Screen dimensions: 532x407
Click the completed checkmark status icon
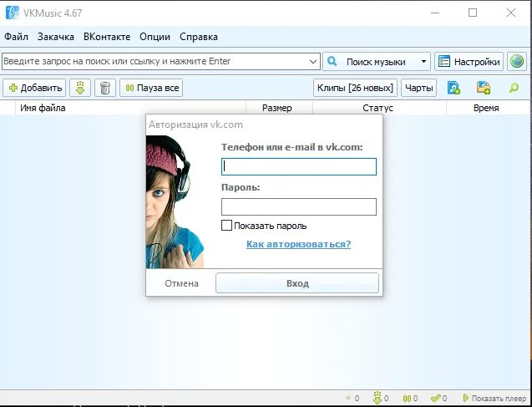click(x=435, y=398)
